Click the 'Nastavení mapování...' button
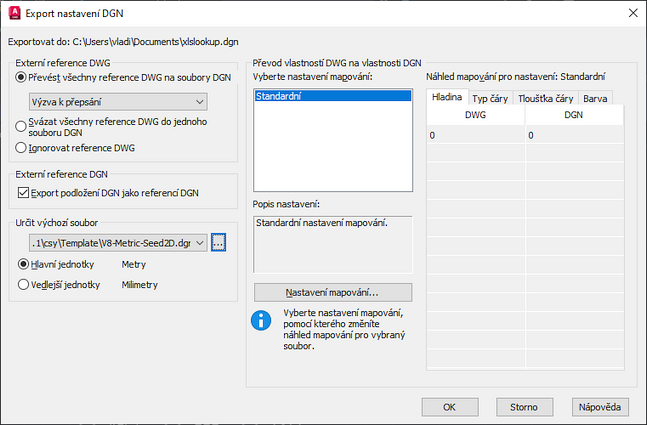This screenshot has height=425, width=647. (333, 293)
